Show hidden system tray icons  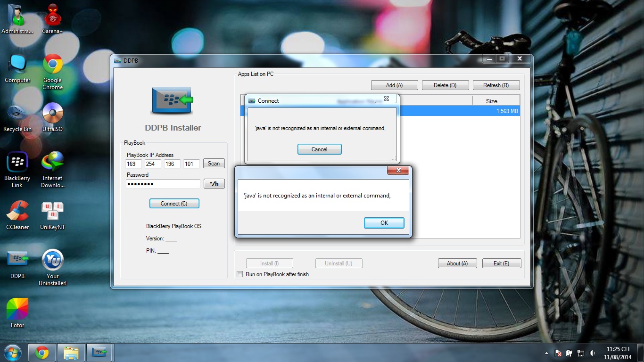547,353
